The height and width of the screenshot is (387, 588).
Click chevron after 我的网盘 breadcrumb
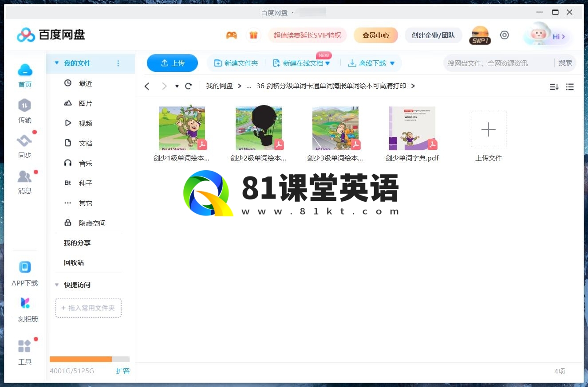click(x=240, y=86)
